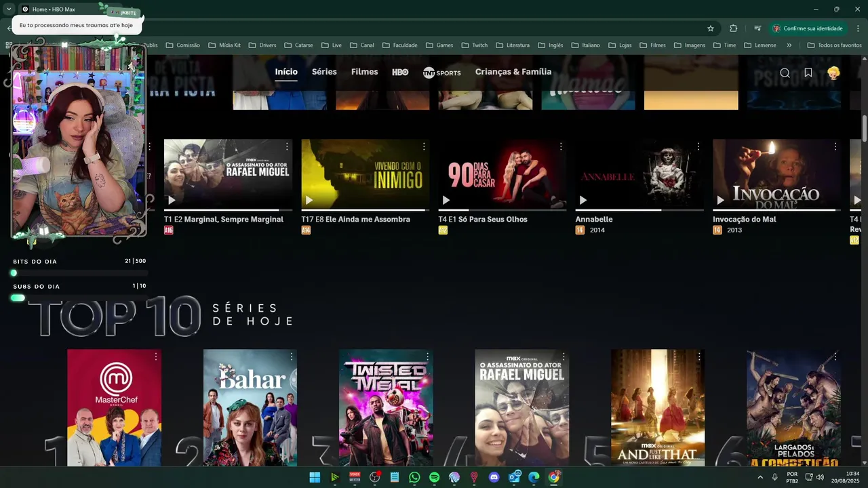Open the TNT Sports hub

[x=441, y=73]
